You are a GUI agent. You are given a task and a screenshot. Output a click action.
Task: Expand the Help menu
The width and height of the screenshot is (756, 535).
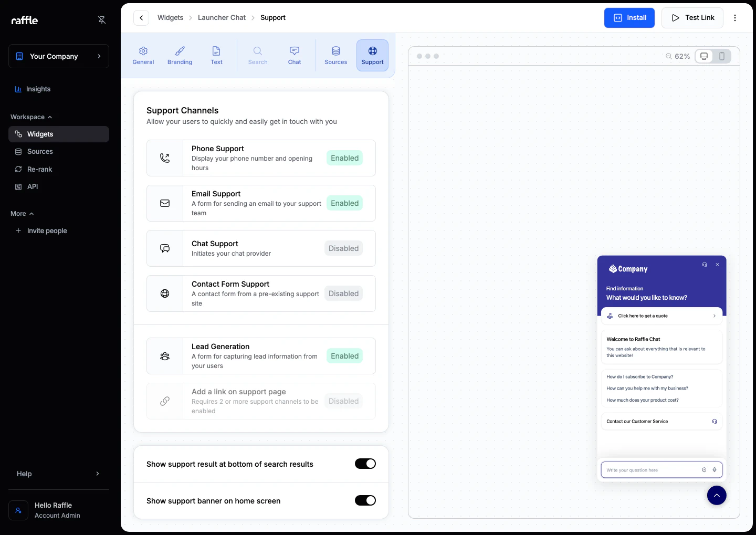[x=59, y=474]
